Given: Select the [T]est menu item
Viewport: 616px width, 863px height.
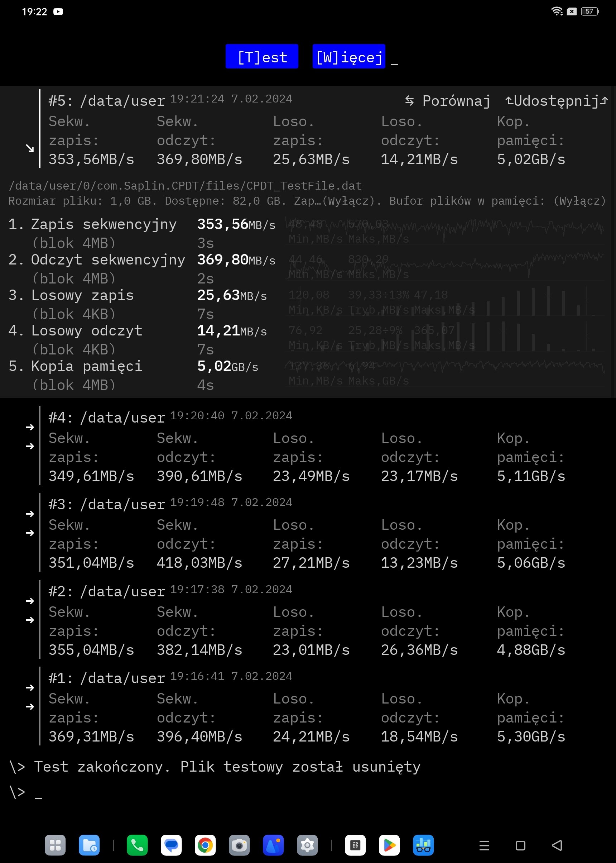Looking at the screenshot, I should 262,57.
